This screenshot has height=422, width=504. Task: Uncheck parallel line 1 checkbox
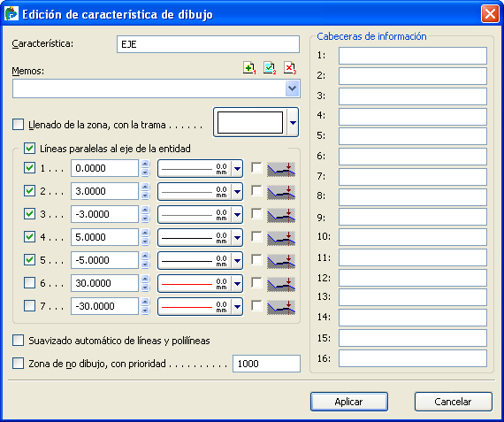(x=29, y=167)
